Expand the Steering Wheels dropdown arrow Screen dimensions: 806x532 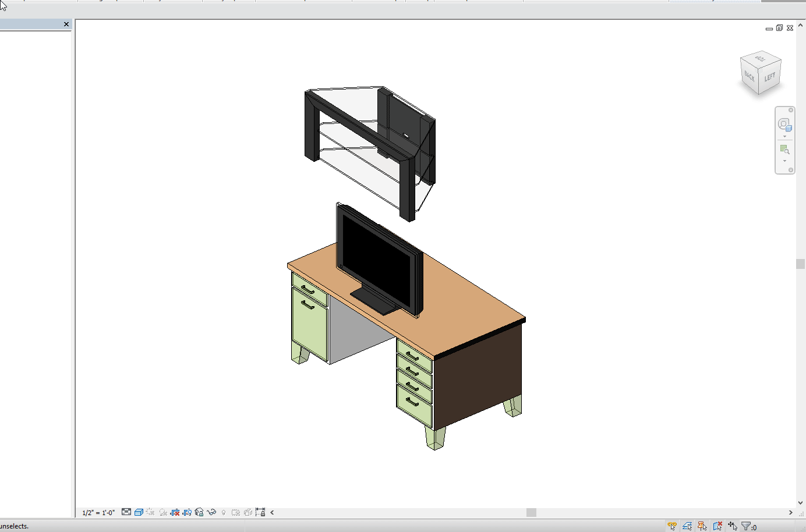click(x=784, y=137)
